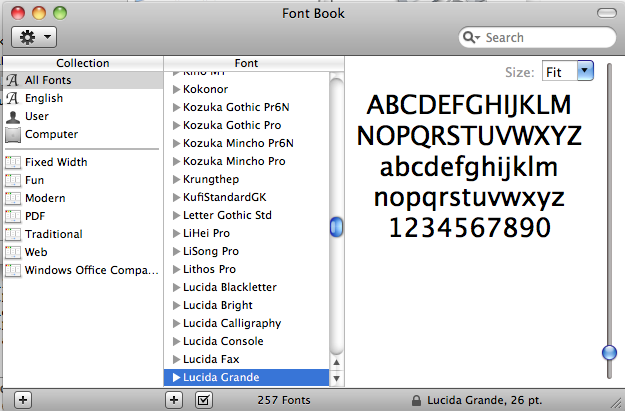
Task: Click the Computer icon
Action: 13,135
